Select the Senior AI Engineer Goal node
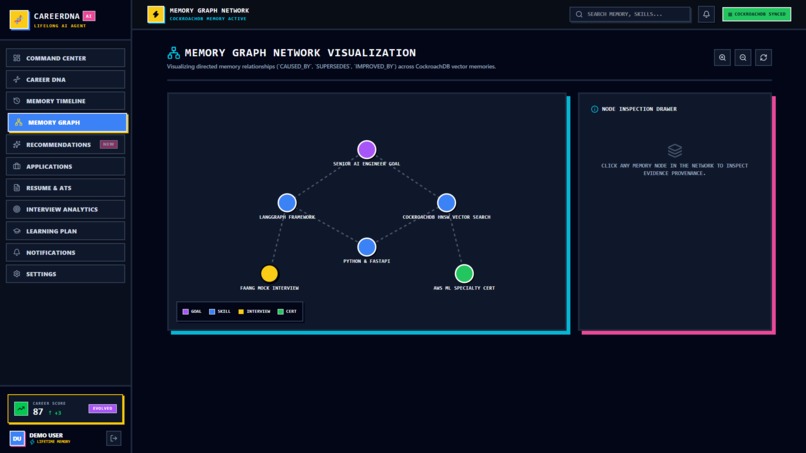Viewport: 806px width, 453px height. pyautogui.click(x=367, y=150)
